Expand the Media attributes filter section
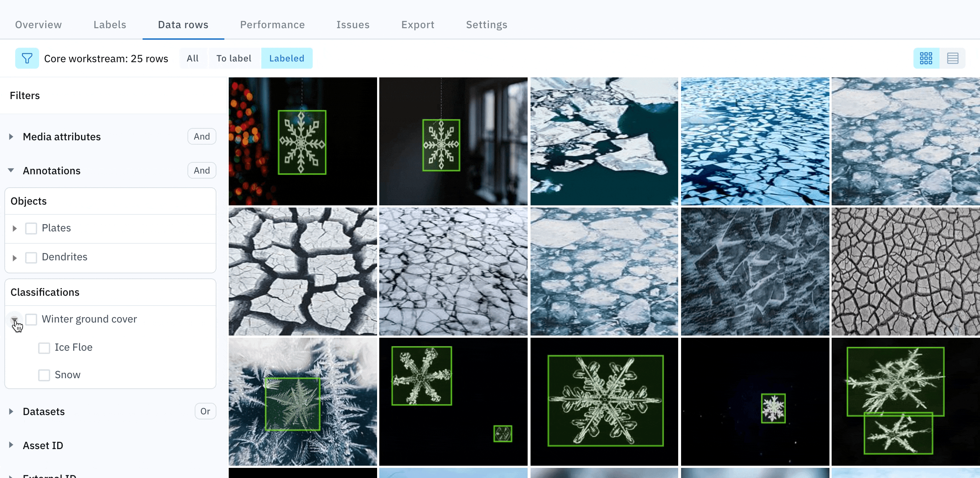Image resolution: width=980 pixels, height=478 pixels. tap(11, 136)
